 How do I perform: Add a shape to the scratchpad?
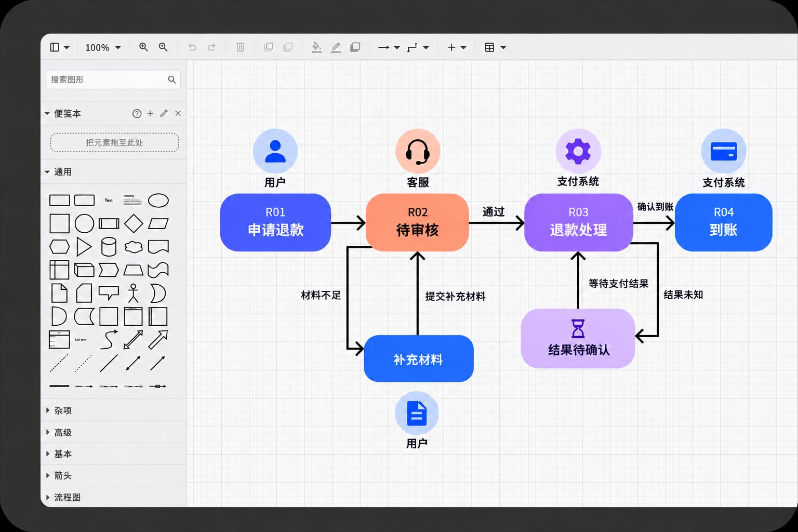(x=150, y=113)
